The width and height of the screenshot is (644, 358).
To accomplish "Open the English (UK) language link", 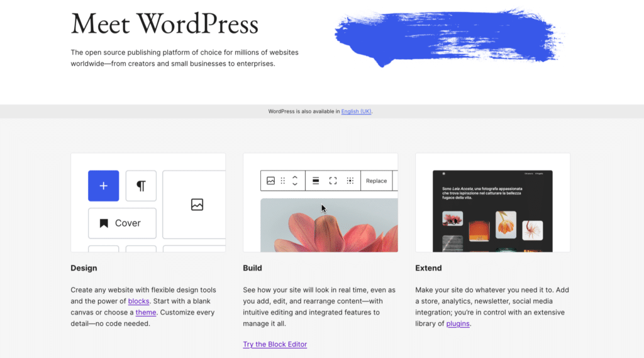I will pos(356,111).
